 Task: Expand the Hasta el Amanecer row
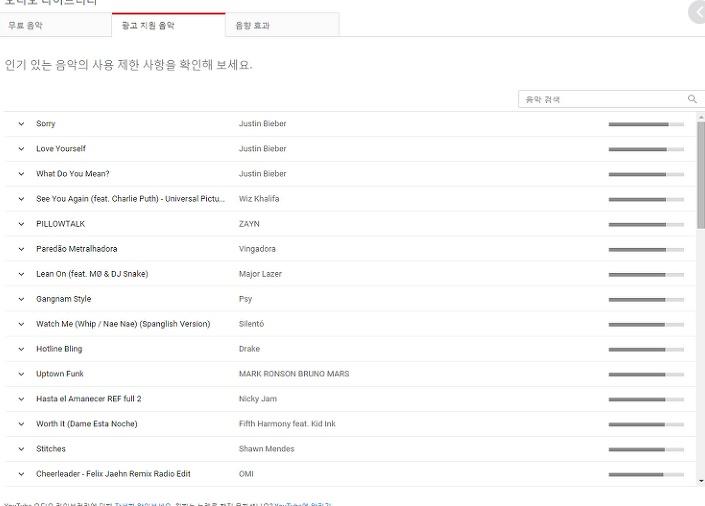click(x=21, y=399)
